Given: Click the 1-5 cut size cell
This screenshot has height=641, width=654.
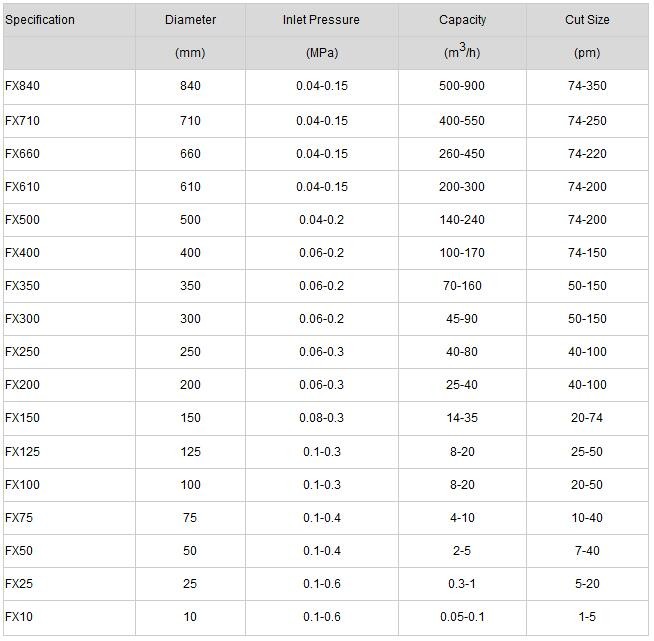Looking at the screenshot, I should coord(587,617).
